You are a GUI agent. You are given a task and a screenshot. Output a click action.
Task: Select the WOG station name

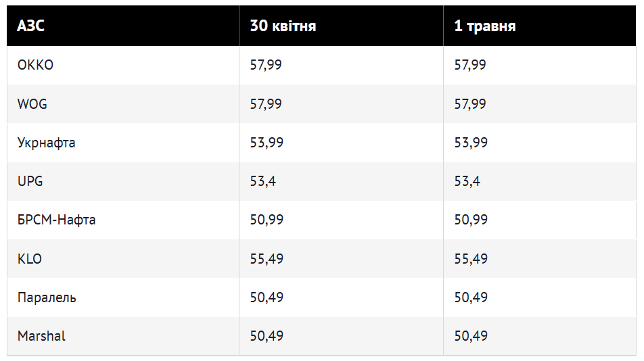(32, 104)
